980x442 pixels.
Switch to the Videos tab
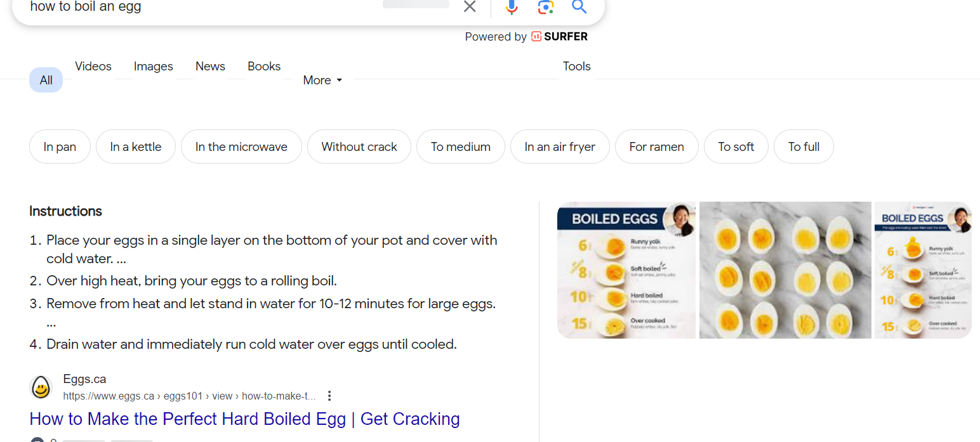click(93, 67)
